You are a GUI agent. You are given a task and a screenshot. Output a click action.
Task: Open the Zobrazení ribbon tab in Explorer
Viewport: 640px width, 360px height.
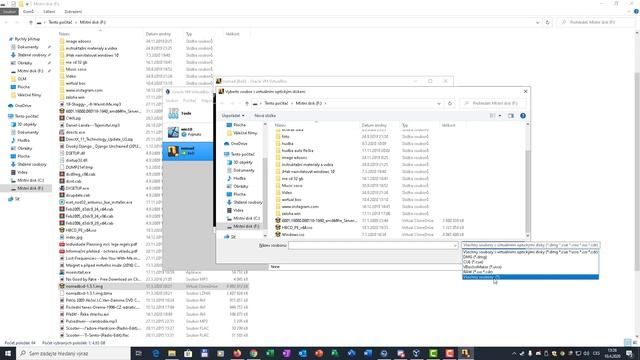[x=73, y=11]
